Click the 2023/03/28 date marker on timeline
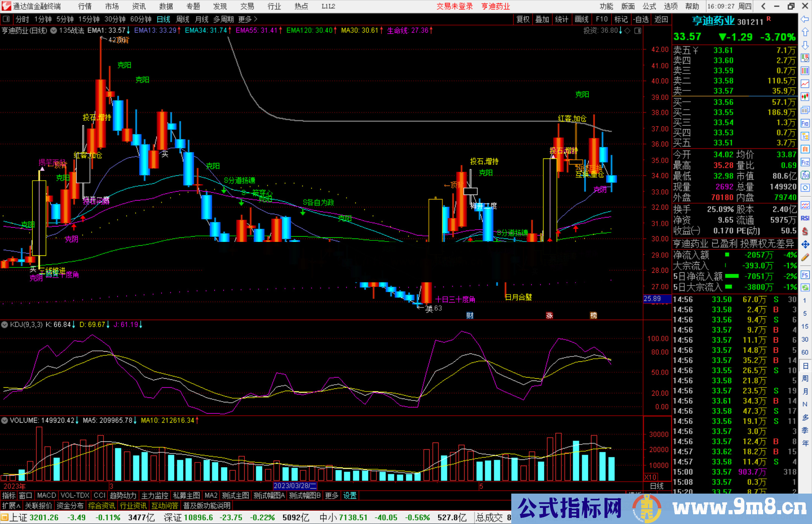 pos(295,486)
